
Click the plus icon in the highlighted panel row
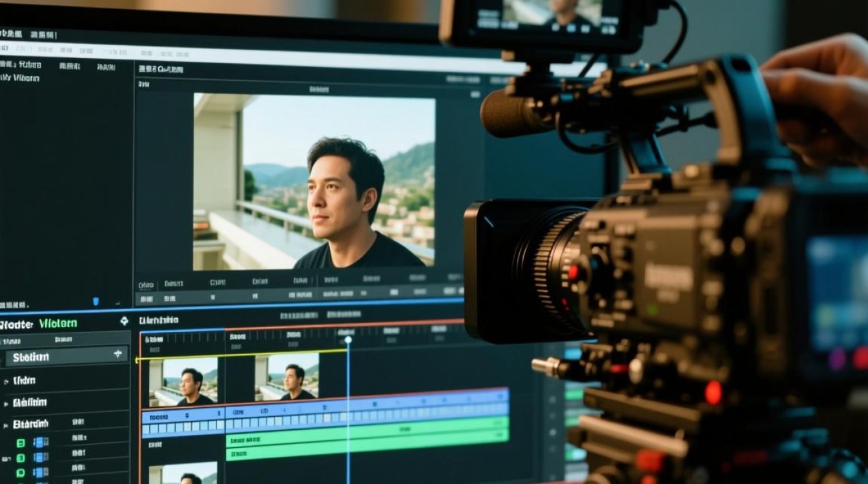[118, 354]
